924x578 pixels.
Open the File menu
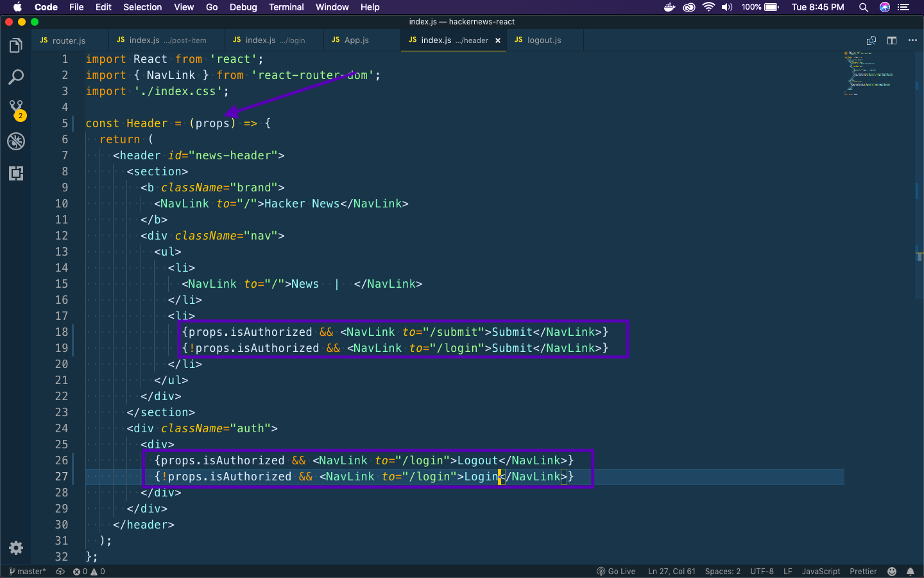76,7
